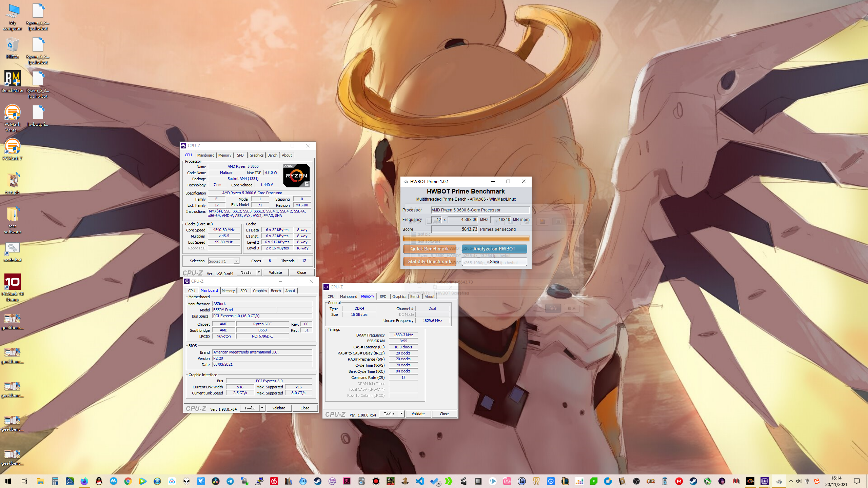Open Graphics tab in Mainboard CPU-Z window
Screen dimensions: 868x488
point(260,290)
